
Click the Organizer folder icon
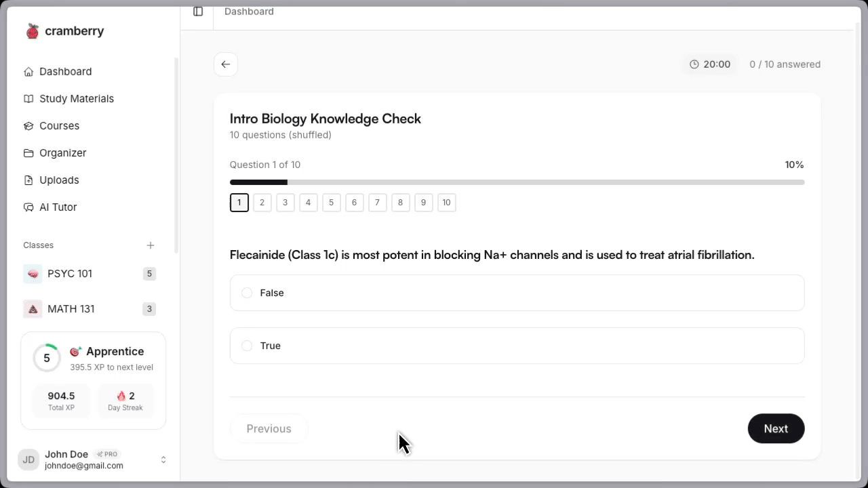click(28, 152)
